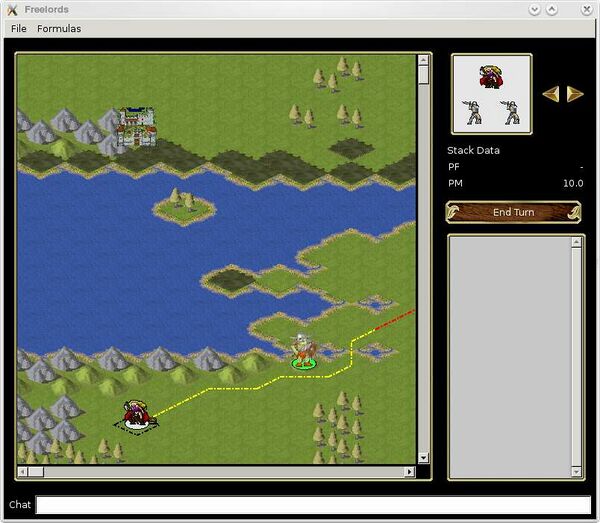Click the small island in the lake
This screenshot has height=523, width=600.
(183, 205)
